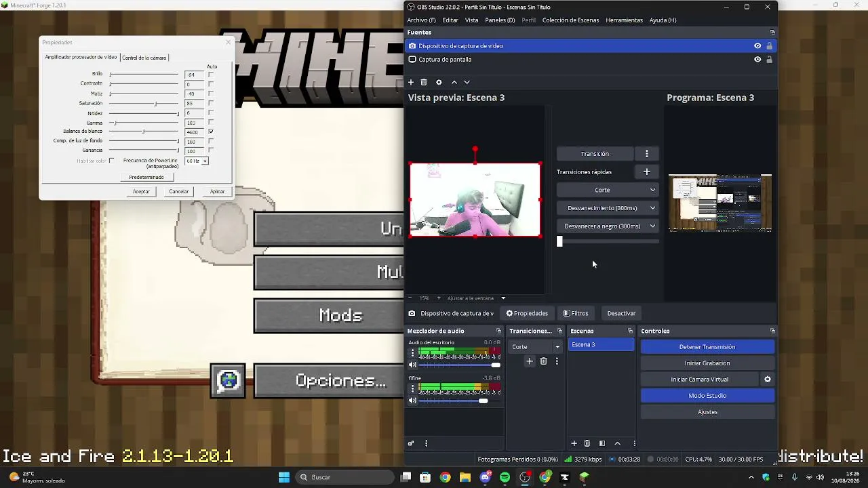Switch to Control de la cámara tab

[x=144, y=58]
